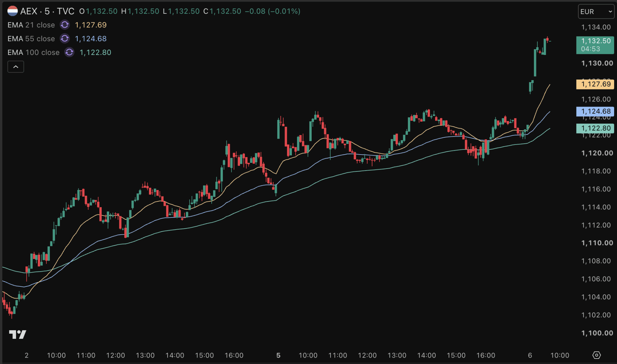Open the EUR currency dropdown
Screen dimensions: 617x364
pos(596,12)
